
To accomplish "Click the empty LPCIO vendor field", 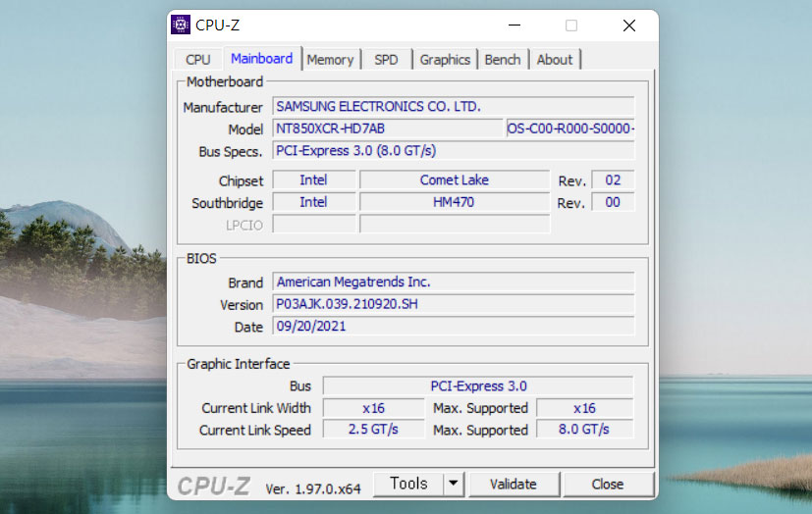I will (x=314, y=224).
